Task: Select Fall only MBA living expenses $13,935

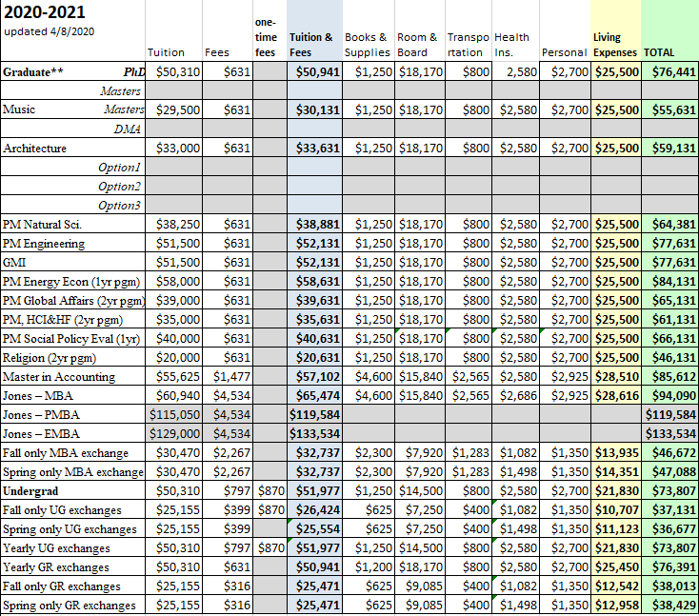Action: click(x=617, y=453)
